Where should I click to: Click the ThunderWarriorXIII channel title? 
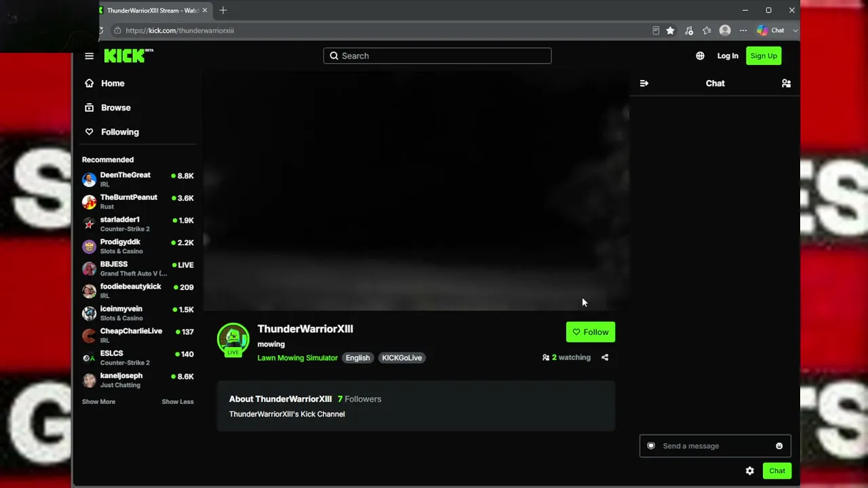tap(305, 329)
